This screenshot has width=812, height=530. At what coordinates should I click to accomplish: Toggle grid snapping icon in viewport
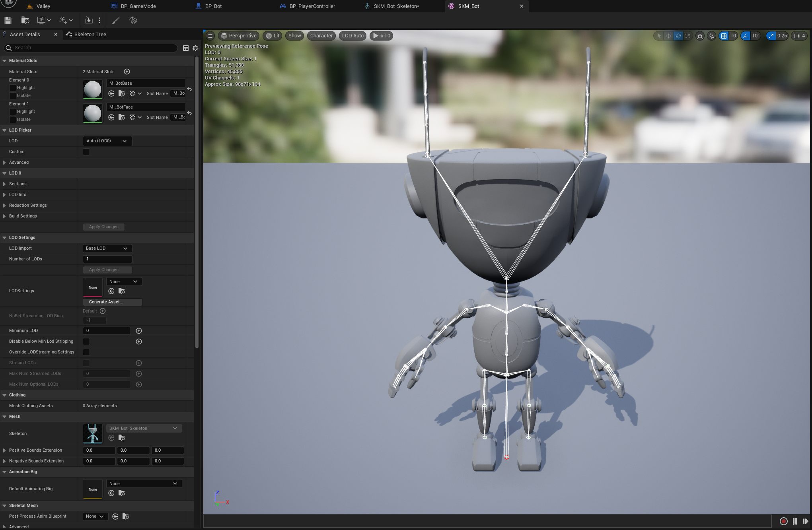click(724, 36)
